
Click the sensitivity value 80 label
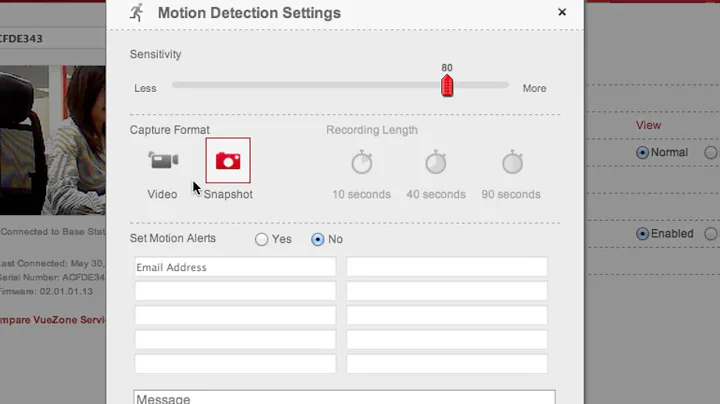click(447, 68)
